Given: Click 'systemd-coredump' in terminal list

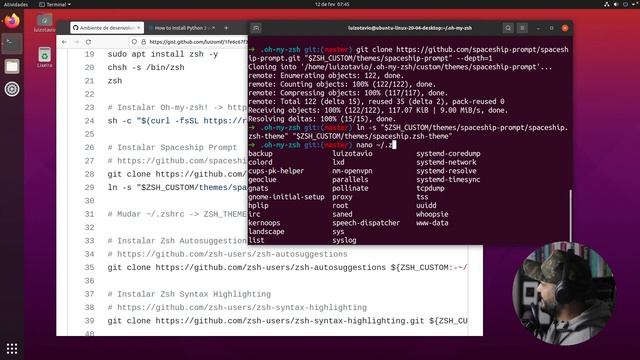Looking at the screenshot, I should (x=448, y=153).
